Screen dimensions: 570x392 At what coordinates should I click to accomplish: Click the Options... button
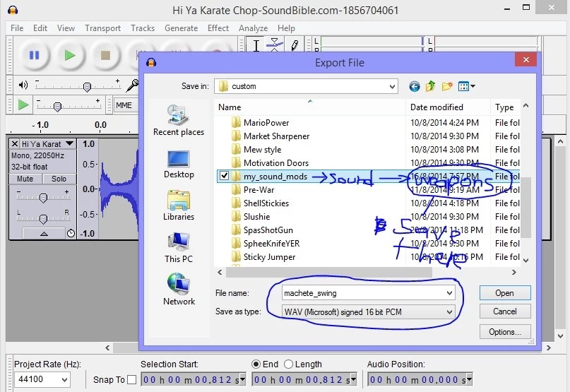point(504,332)
